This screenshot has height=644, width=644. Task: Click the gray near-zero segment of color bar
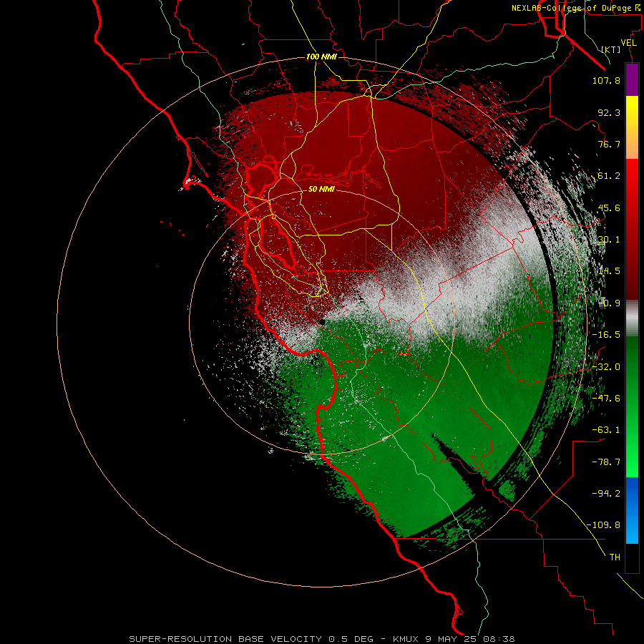(632, 318)
